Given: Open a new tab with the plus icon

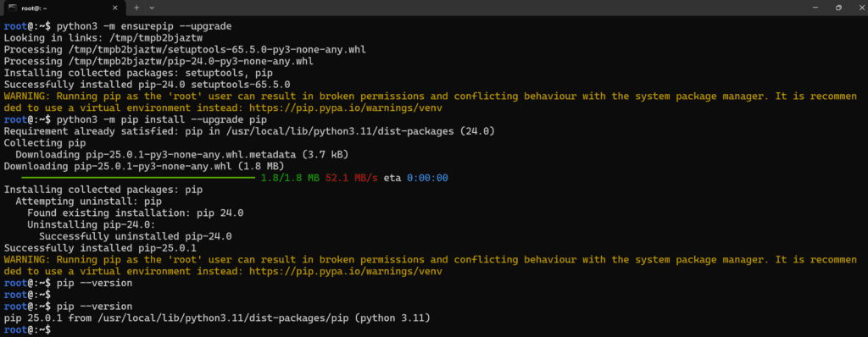Looking at the screenshot, I should 136,8.
